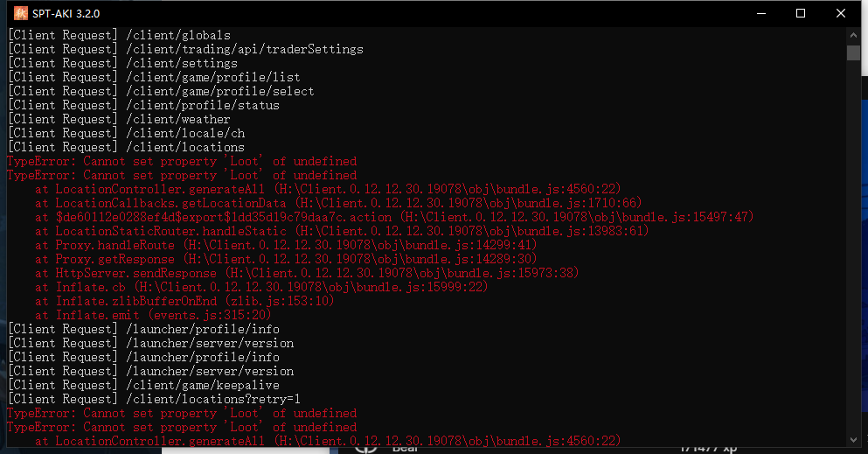Click the /client/locale/ch request line
The width and height of the screenshot is (868, 454).
coord(126,147)
